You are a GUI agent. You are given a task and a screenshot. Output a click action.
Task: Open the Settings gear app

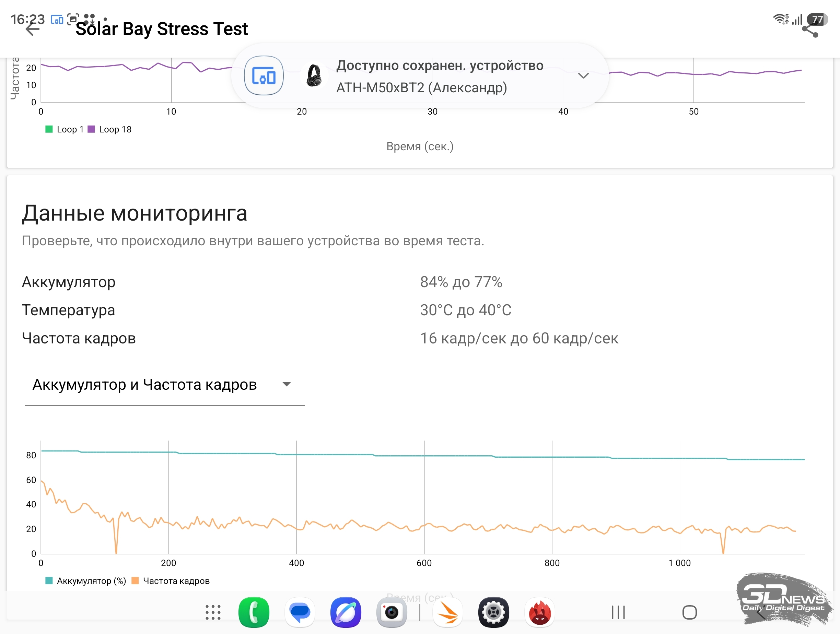coord(494,612)
